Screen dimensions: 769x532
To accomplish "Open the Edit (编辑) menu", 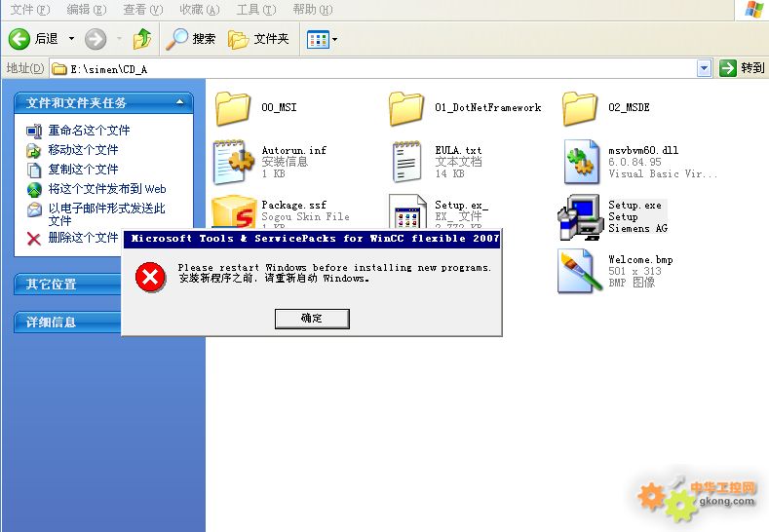I will pos(87,10).
